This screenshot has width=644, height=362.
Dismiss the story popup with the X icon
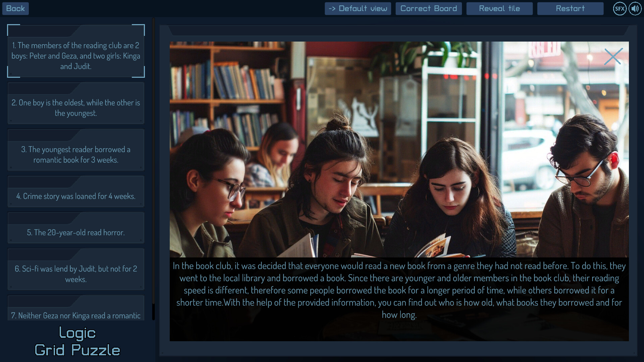click(614, 56)
